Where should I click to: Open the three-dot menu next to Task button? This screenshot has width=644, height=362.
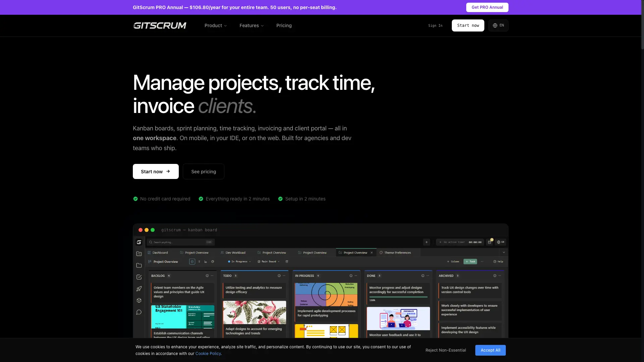click(x=482, y=261)
